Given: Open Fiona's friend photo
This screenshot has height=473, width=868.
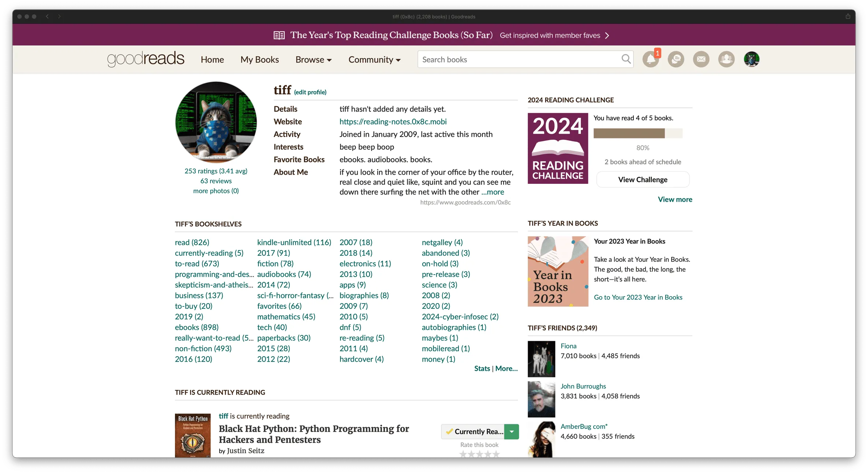Looking at the screenshot, I should point(541,359).
